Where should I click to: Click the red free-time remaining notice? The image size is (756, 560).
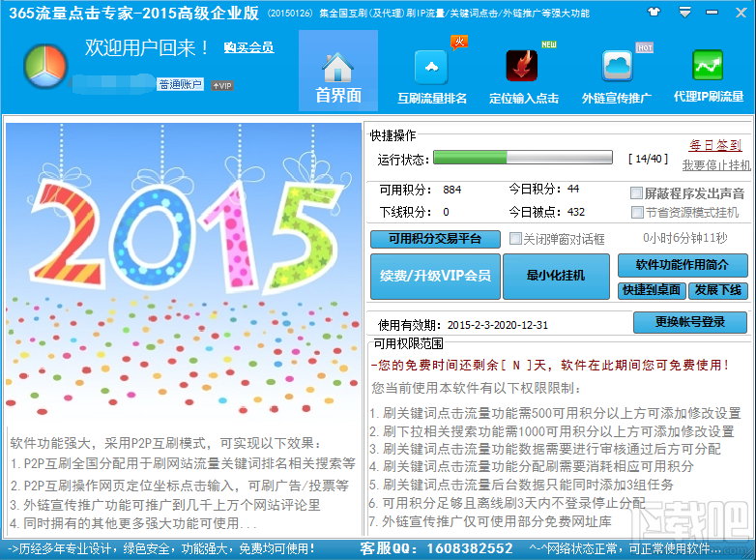550,366
